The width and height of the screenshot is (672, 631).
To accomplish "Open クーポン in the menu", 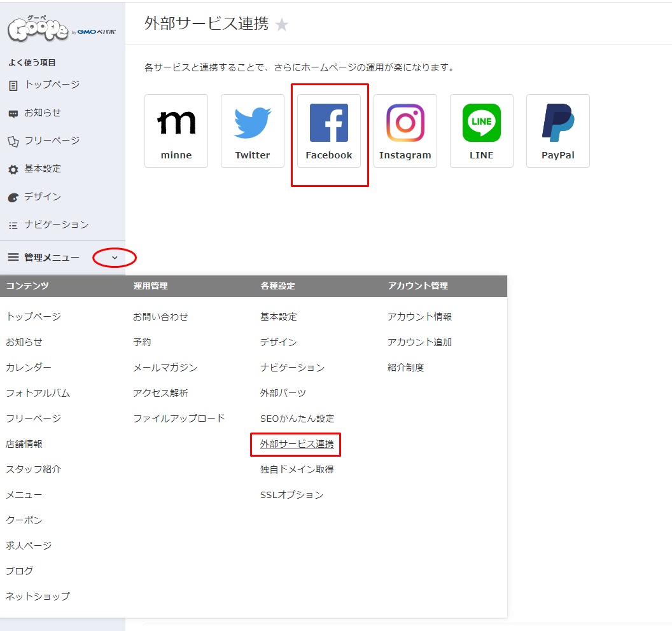I will click(24, 520).
